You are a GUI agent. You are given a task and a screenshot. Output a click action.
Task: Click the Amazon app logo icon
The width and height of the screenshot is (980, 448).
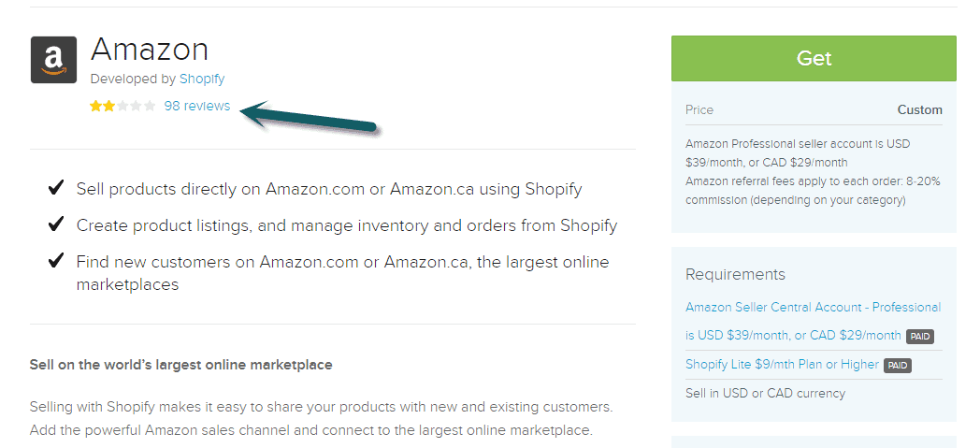pos(53,60)
